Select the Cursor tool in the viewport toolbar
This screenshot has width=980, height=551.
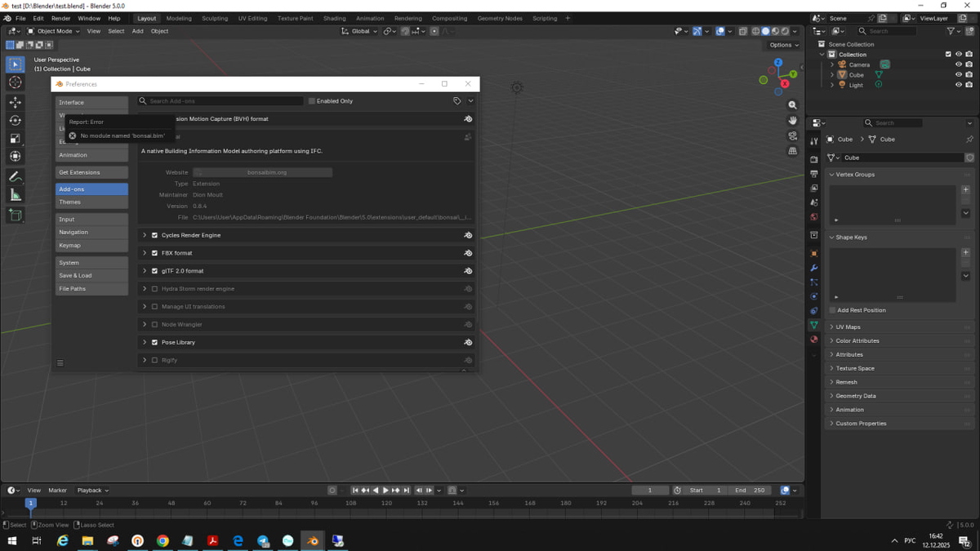(16, 82)
